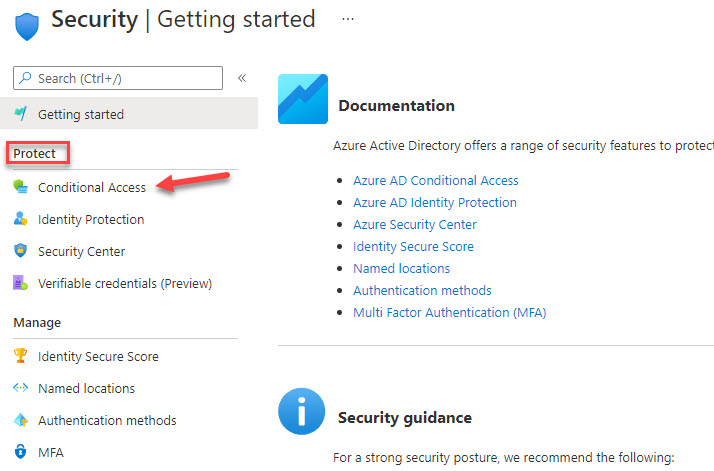Image resolution: width=714 pixels, height=471 pixels.
Task: Open Multi Factor Authentication (MFA) link
Action: click(x=450, y=312)
